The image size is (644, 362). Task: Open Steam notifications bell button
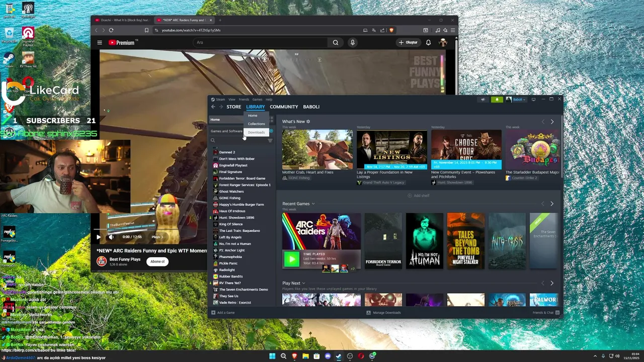point(497,100)
